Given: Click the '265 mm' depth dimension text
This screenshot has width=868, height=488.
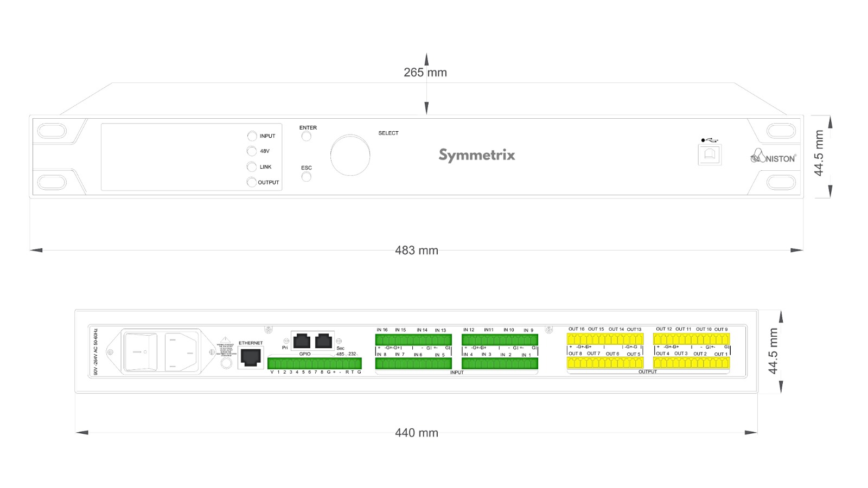Looking at the screenshot, I should (x=425, y=72).
